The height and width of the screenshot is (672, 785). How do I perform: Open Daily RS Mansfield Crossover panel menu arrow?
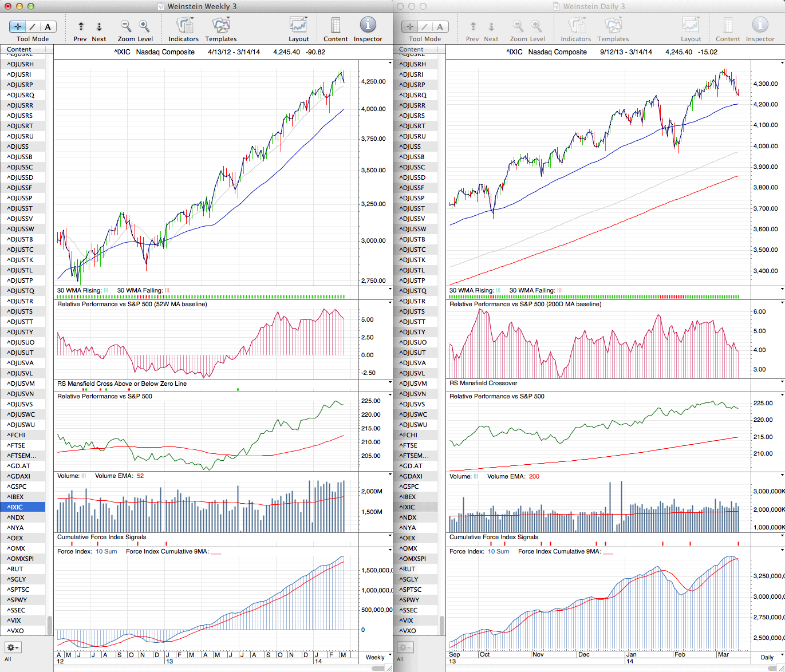(x=782, y=382)
